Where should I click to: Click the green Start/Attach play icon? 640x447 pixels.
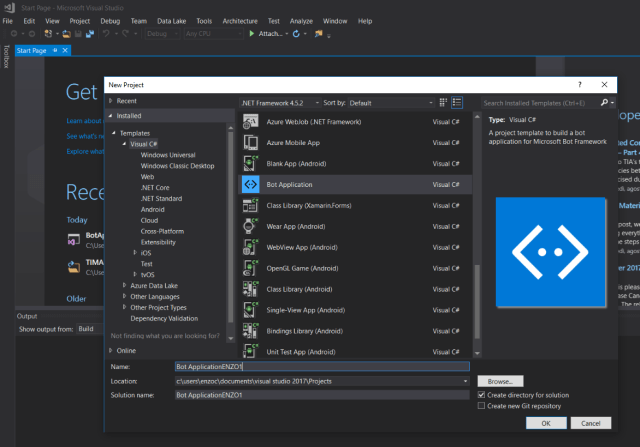[x=252, y=33]
